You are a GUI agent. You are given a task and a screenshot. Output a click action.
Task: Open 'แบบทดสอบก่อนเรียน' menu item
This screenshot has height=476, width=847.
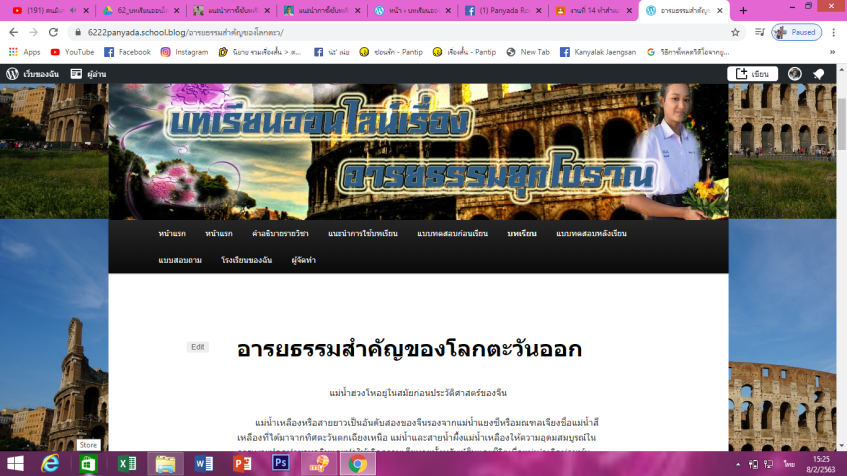click(452, 233)
